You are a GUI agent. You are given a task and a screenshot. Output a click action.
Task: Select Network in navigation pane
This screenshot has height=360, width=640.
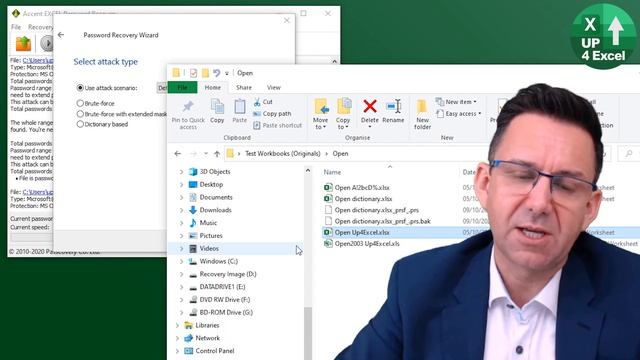click(x=207, y=338)
